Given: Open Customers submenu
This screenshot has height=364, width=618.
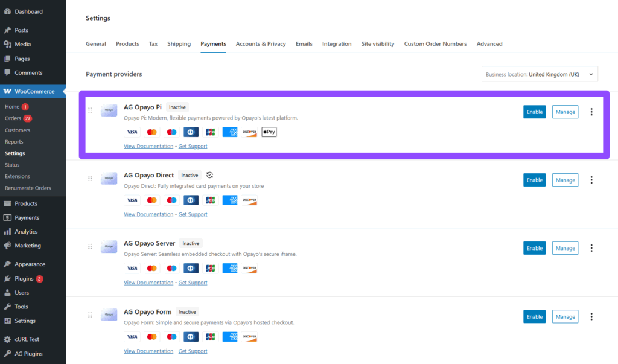Looking at the screenshot, I should 18,130.
